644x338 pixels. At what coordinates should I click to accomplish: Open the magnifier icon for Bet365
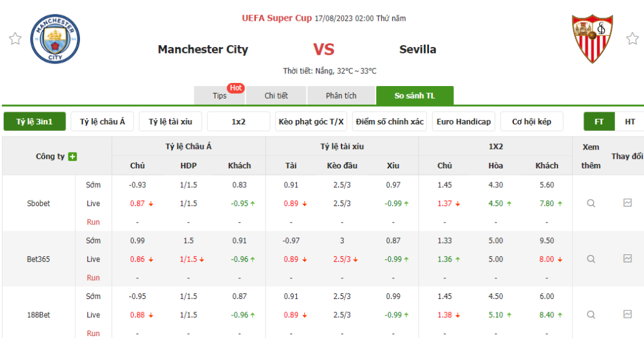coord(591,259)
